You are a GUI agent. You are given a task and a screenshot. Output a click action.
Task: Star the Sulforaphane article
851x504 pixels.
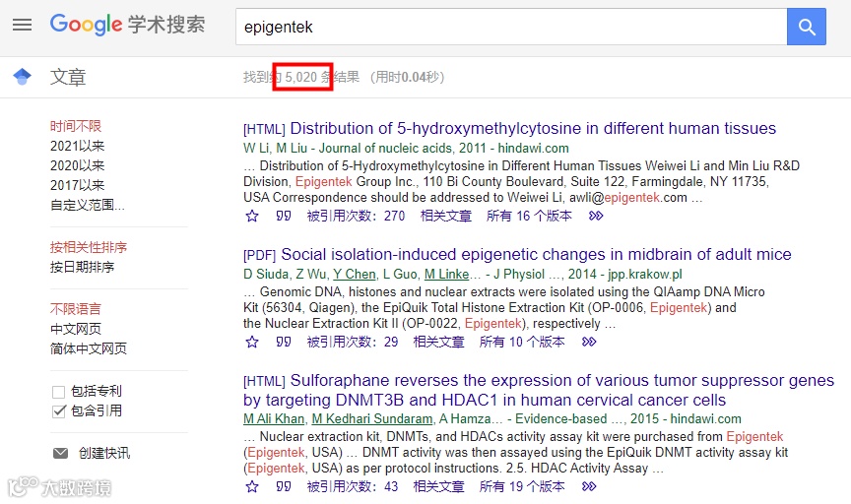pos(252,486)
